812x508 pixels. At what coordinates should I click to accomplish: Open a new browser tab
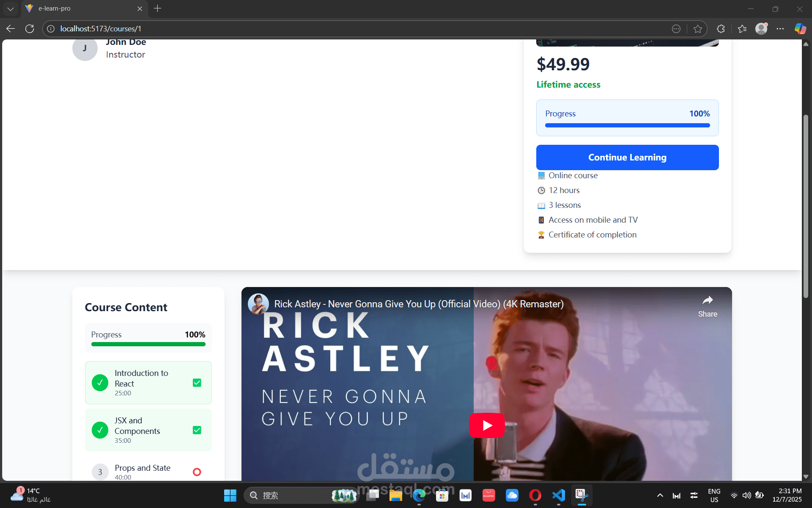click(157, 8)
